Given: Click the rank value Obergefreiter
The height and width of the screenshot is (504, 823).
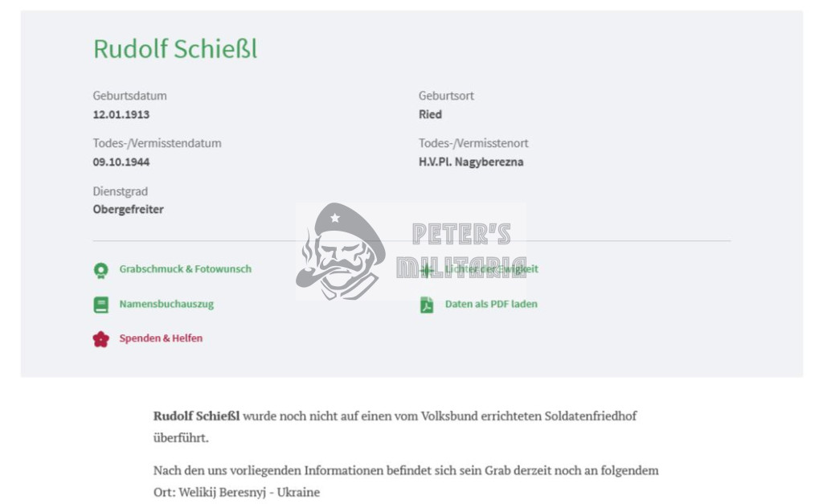Looking at the screenshot, I should (128, 210).
